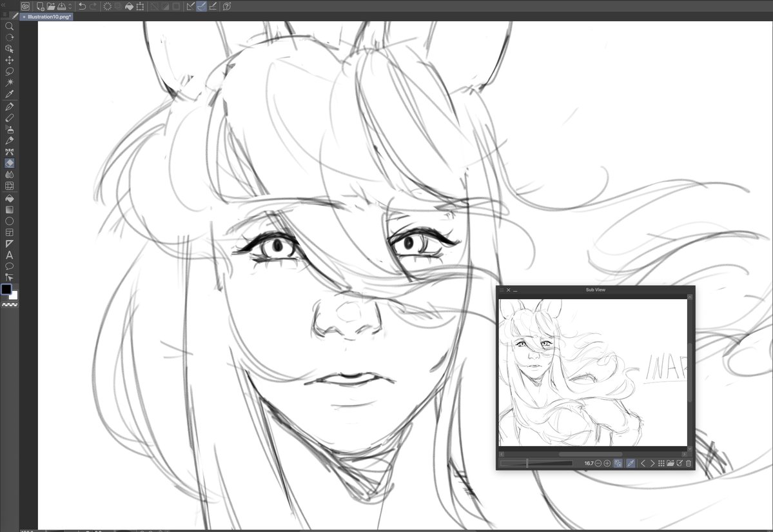The image size is (773, 532).
Task: Select the Frame border tool
Action: [9, 232]
